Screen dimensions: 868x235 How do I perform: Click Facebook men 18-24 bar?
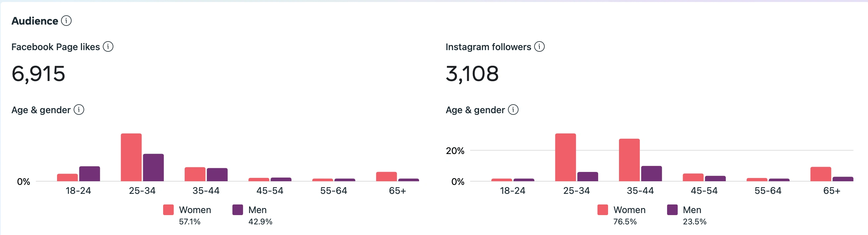(x=89, y=174)
